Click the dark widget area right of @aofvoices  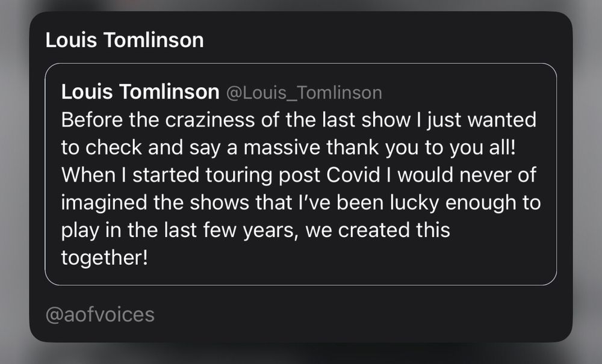[x=361, y=314]
